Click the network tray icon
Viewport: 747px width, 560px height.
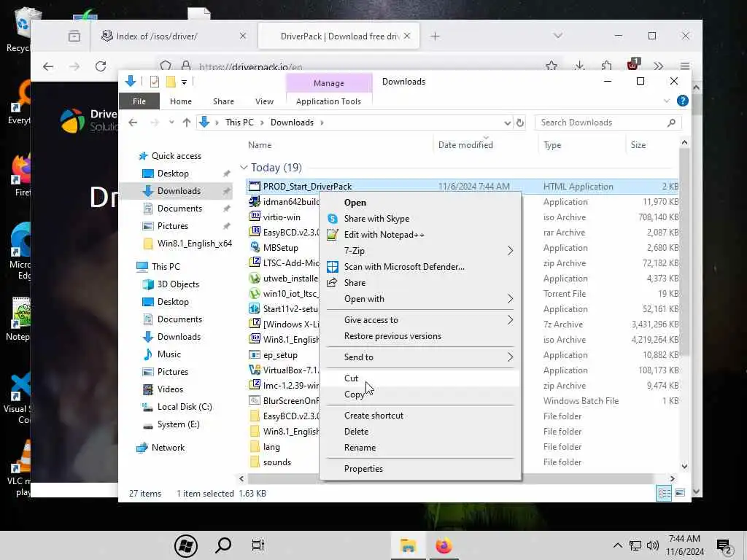pos(635,545)
